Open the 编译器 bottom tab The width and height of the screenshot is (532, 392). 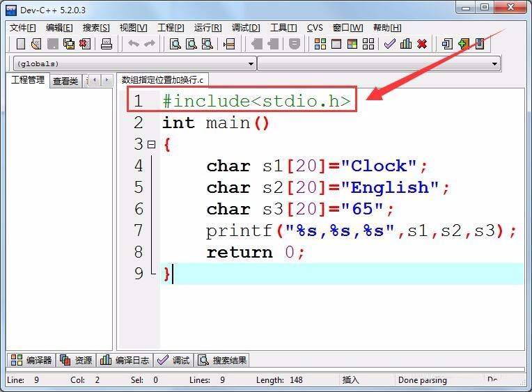coord(31,360)
